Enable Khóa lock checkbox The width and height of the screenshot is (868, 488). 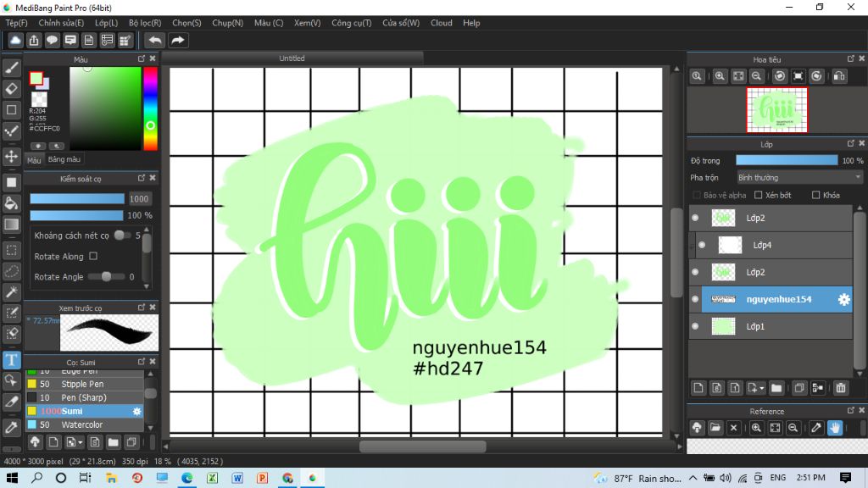815,195
